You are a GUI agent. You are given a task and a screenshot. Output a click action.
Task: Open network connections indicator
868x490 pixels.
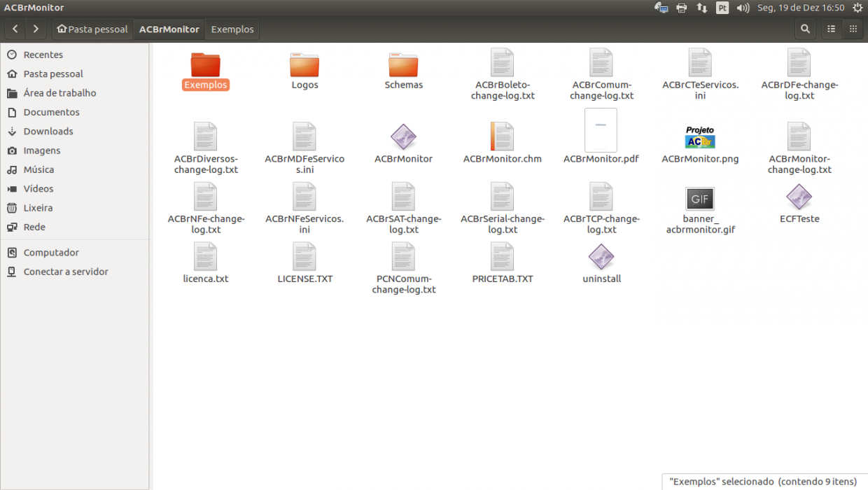pos(701,8)
